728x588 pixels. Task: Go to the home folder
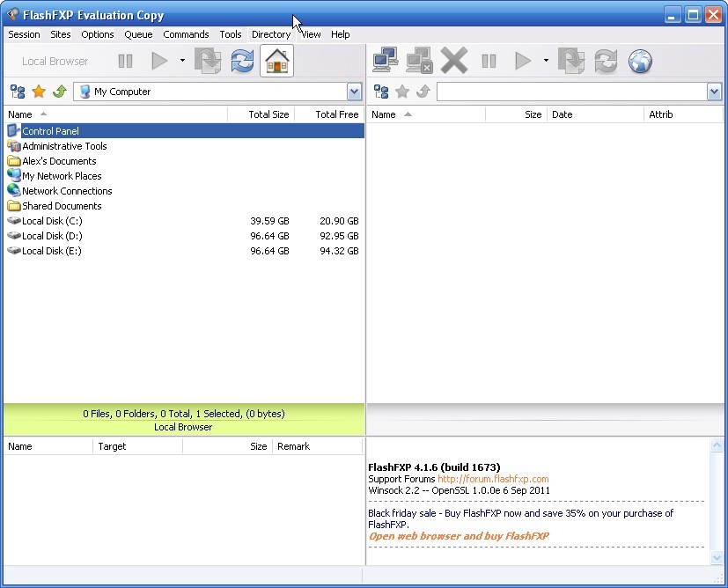coord(276,60)
